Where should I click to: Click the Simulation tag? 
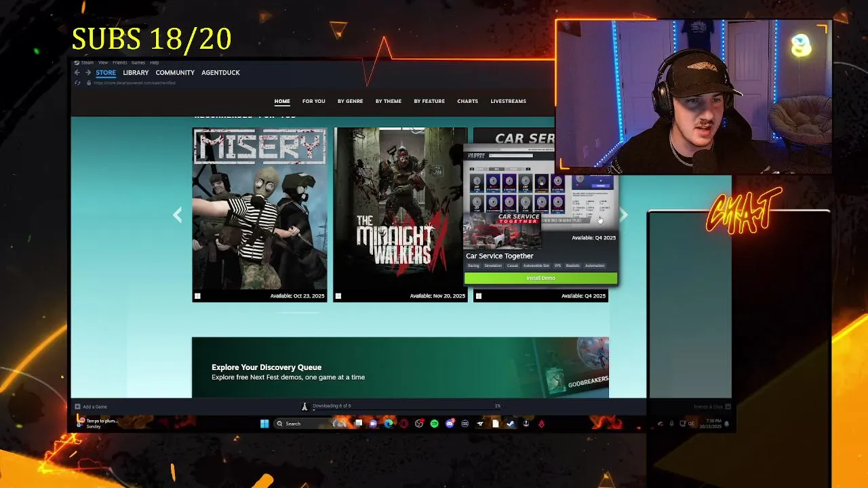tap(493, 266)
